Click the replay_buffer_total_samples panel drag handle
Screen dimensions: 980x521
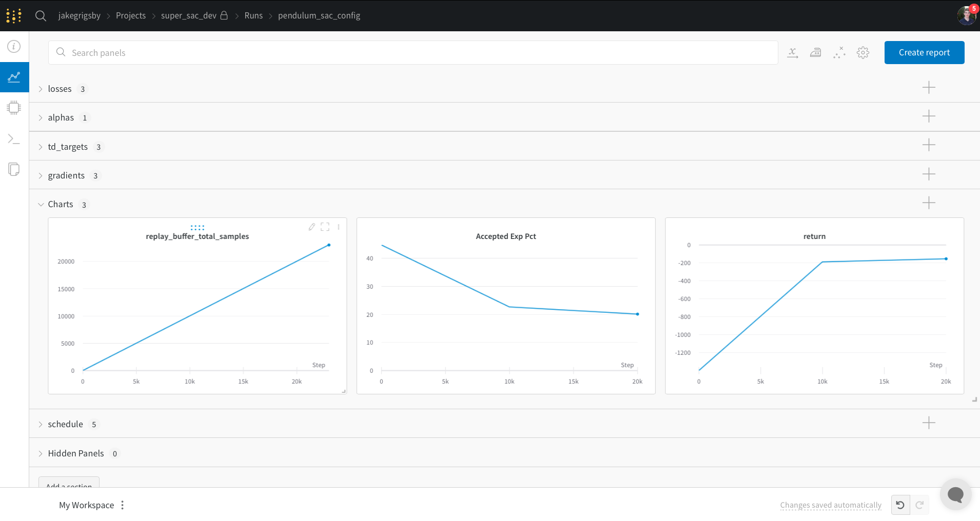(x=198, y=227)
